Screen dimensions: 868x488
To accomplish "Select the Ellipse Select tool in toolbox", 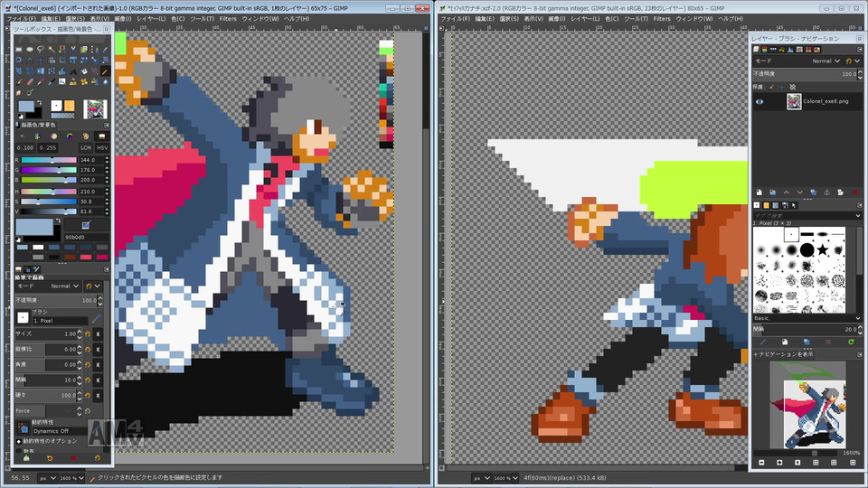I will (30, 49).
